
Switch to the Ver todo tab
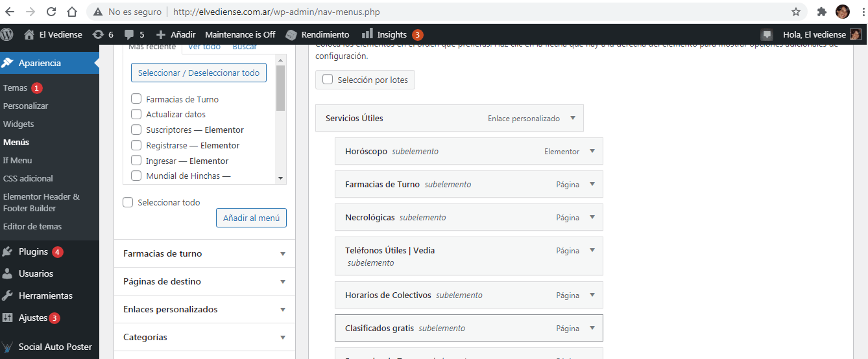[x=204, y=47]
